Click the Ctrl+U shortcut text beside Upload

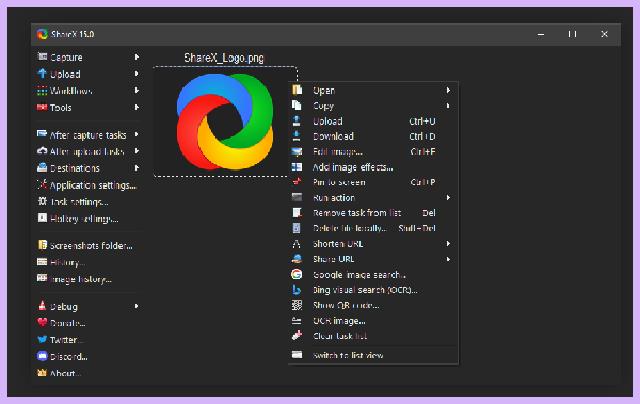(x=422, y=121)
